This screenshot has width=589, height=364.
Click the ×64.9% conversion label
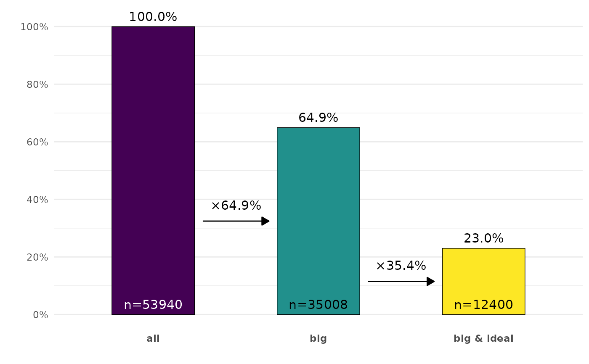[x=236, y=206]
